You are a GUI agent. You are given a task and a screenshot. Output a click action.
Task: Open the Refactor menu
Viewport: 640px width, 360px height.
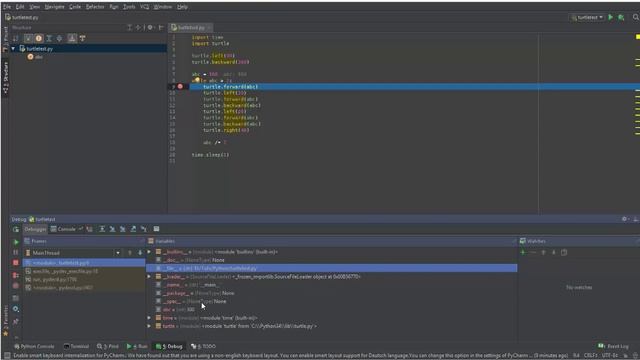tap(95, 7)
